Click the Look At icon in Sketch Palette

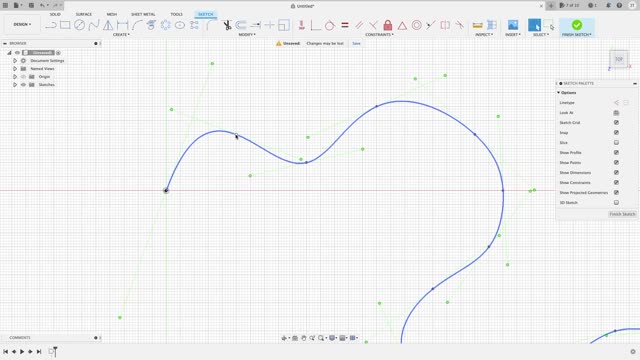coord(616,113)
